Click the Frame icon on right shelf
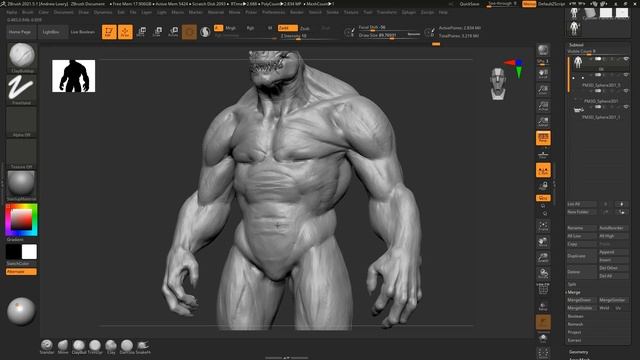 pyautogui.click(x=543, y=226)
